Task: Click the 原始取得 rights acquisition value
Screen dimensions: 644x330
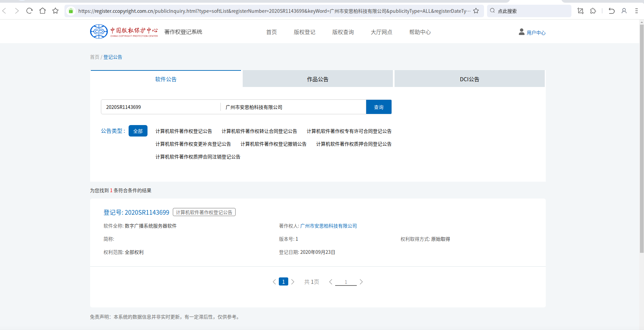Action: pyautogui.click(x=440, y=239)
